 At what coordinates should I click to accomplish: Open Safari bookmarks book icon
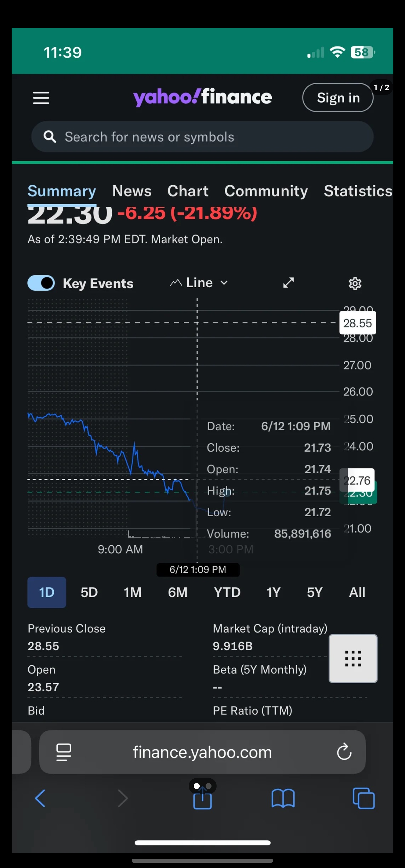283,799
